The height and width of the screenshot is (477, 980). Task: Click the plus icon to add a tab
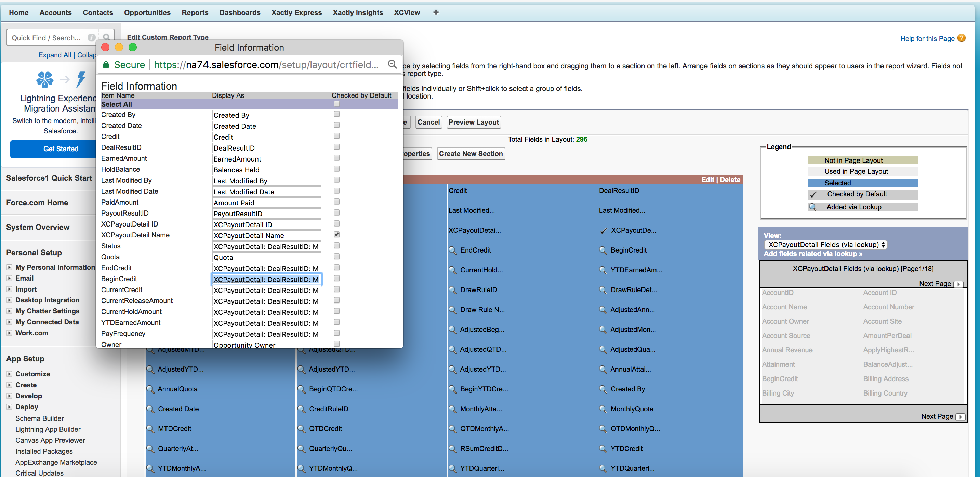pos(436,12)
